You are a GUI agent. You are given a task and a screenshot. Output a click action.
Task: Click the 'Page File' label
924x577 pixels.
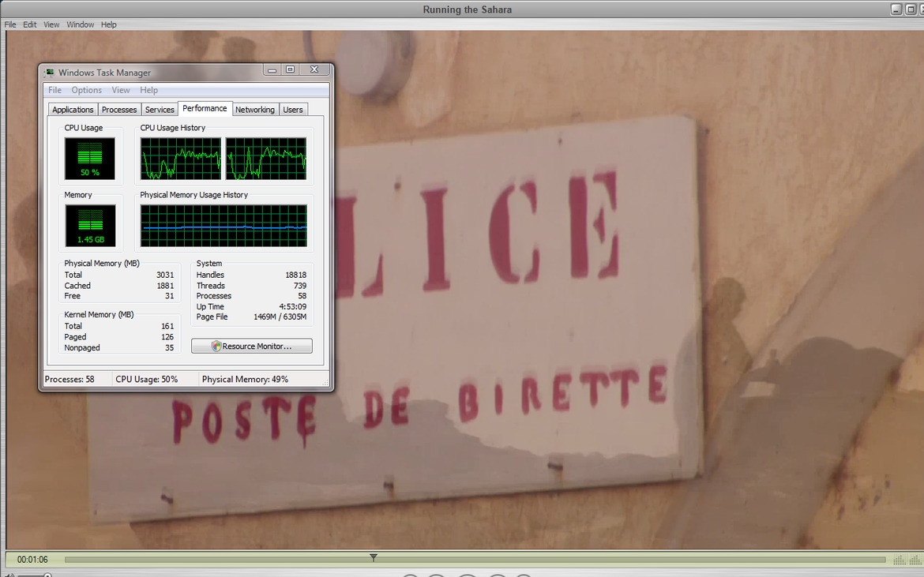point(212,317)
